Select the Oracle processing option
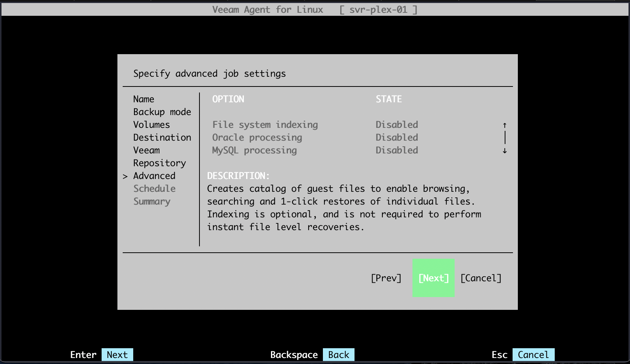 pos(257,137)
